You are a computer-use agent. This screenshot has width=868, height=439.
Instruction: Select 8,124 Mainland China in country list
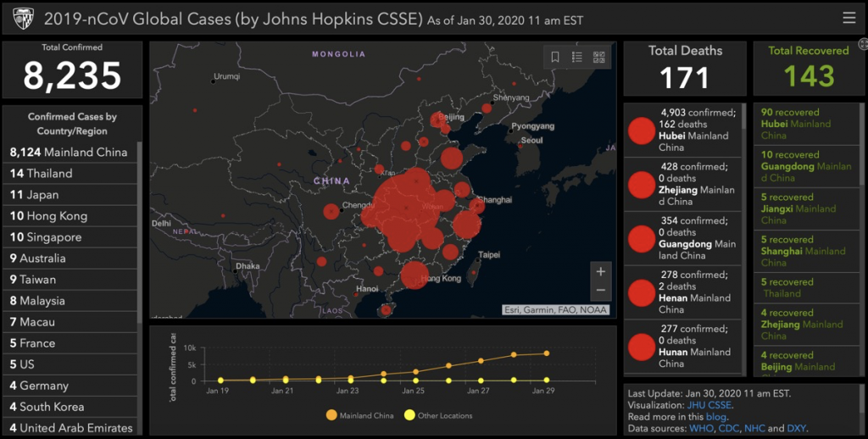pyautogui.click(x=69, y=153)
